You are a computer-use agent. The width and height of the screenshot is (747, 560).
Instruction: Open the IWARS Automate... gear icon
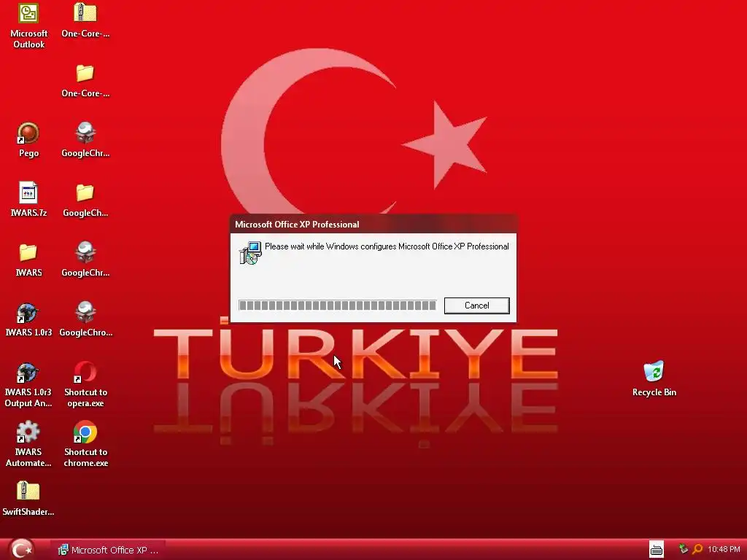tap(28, 432)
